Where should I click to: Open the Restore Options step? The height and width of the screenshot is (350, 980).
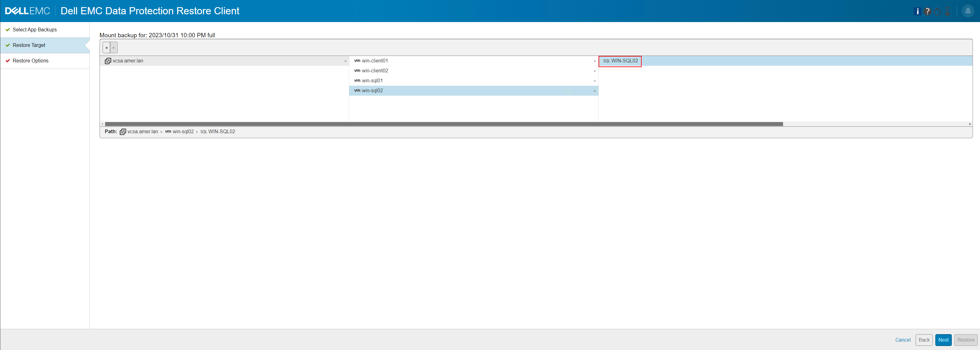[30, 61]
